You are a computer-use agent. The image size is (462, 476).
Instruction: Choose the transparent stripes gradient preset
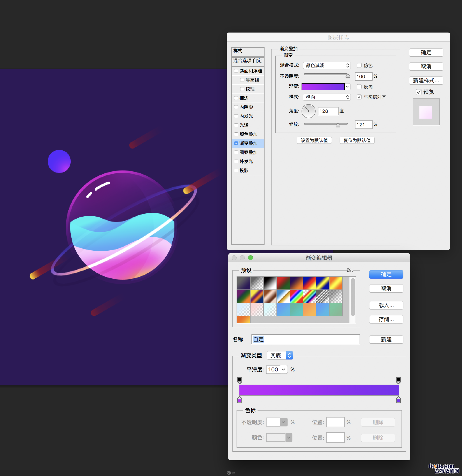point(323,296)
